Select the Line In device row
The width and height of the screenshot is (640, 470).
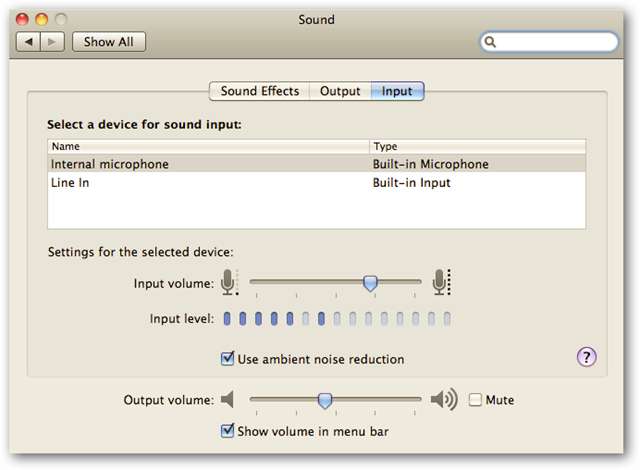click(x=317, y=182)
